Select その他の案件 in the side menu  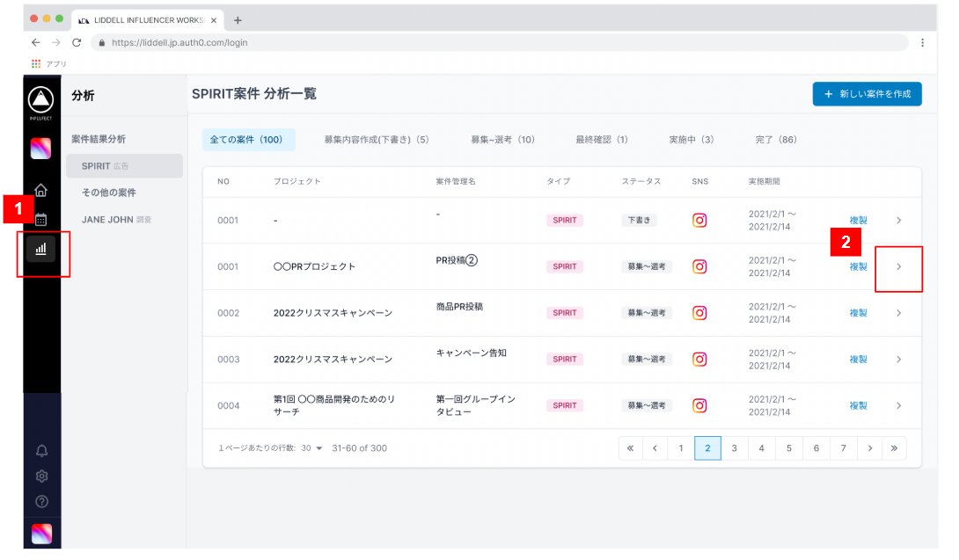[109, 193]
